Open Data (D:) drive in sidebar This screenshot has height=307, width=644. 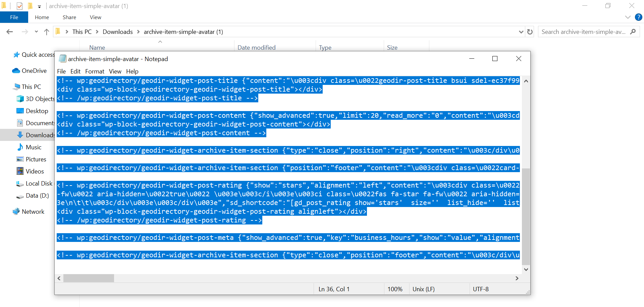point(33,196)
